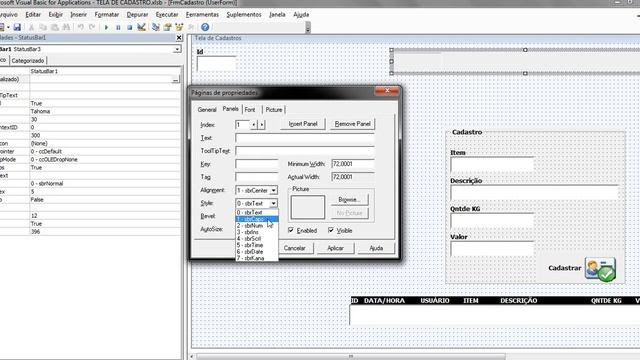640x360 pixels.
Task: Pause execution with the break icon
Action: point(118,27)
